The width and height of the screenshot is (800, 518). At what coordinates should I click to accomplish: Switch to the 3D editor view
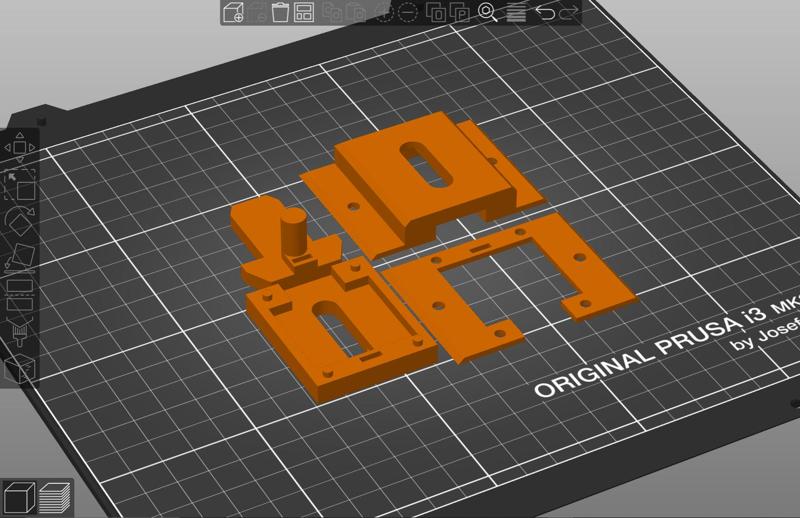pos(20,496)
